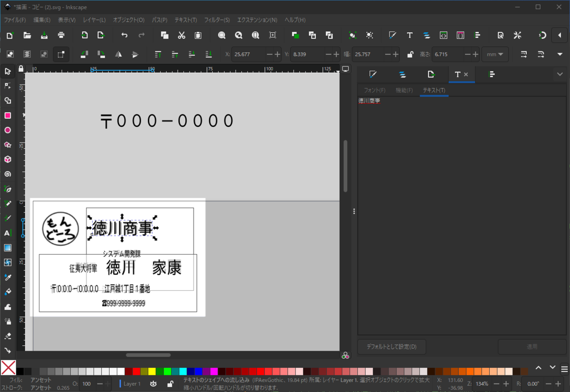
Task: Click the Import icon in the toolbar
Action: [x=84, y=35]
